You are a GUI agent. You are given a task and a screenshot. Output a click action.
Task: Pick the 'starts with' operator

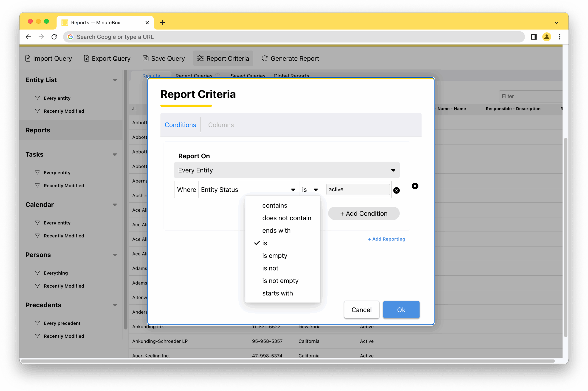point(277,293)
